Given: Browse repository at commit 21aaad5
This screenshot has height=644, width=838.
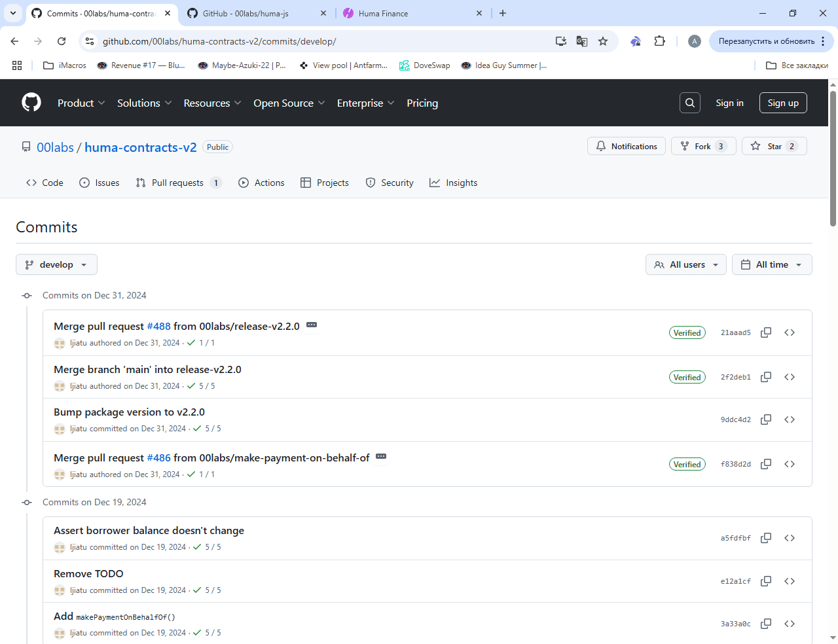Looking at the screenshot, I should 790,332.
